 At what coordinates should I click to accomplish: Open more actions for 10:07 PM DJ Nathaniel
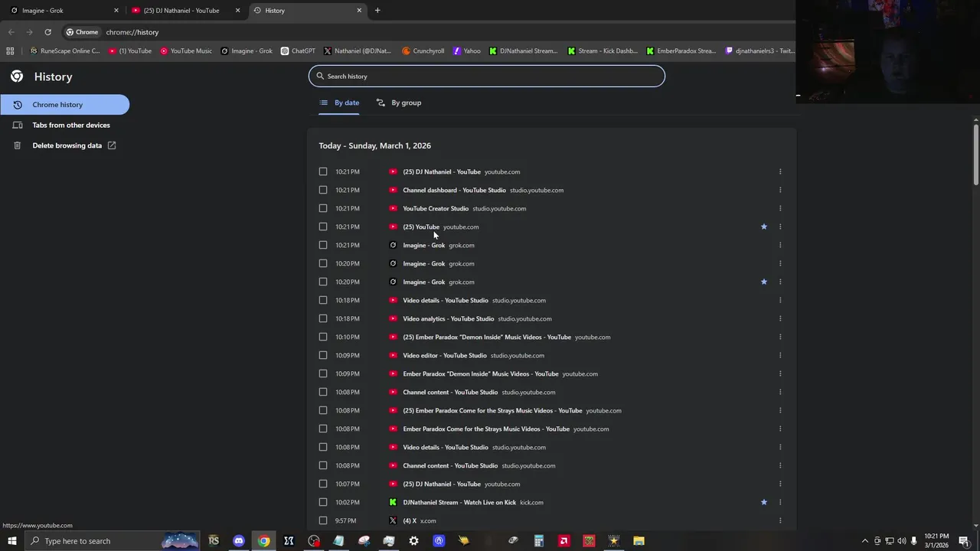tap(780, 484)
